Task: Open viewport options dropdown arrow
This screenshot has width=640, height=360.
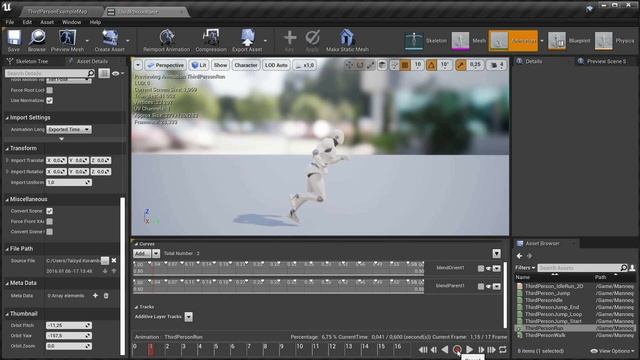Action: [138, 65]
